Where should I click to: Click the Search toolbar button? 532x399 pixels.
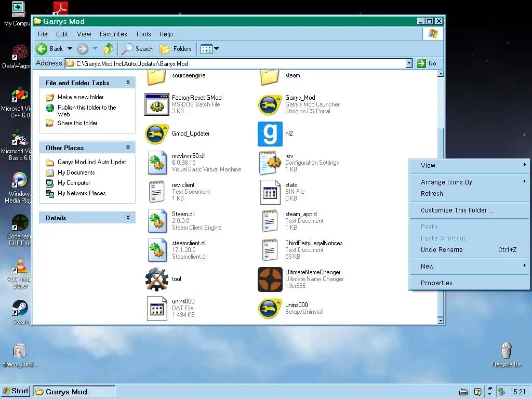click(138, 49)
